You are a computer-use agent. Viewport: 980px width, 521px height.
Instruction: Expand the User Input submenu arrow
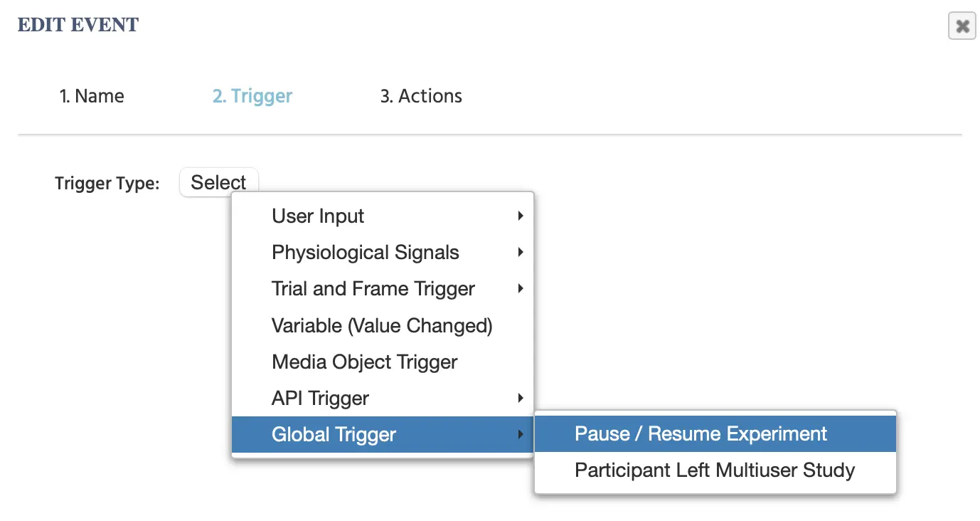[521, 216]
